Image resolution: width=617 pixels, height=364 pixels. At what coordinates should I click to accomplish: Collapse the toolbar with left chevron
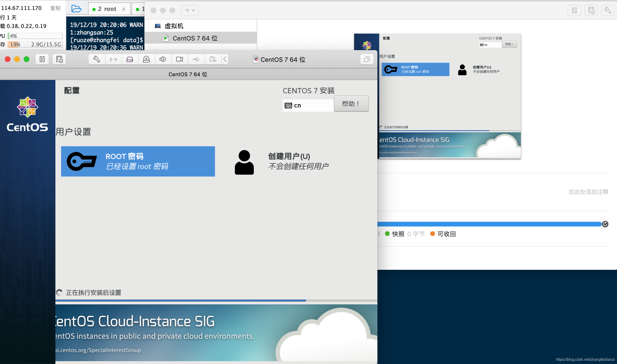coord(225,59)
